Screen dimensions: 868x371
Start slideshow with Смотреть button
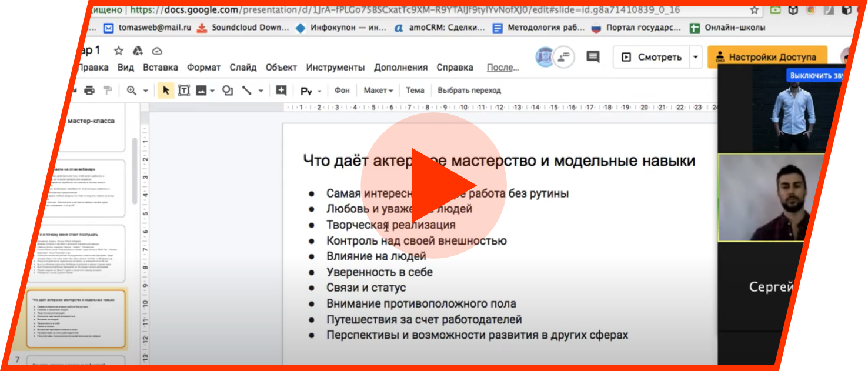[652, 57]
